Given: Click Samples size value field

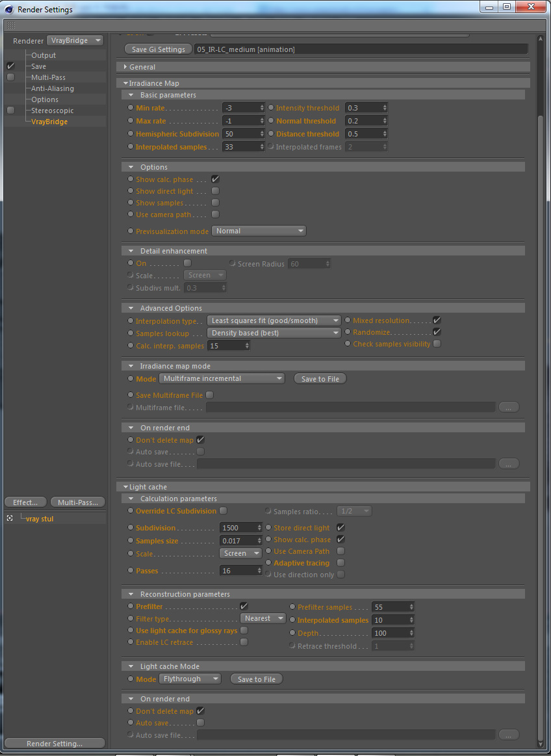Looking at the screenshot, I should [x=238, y=541].
